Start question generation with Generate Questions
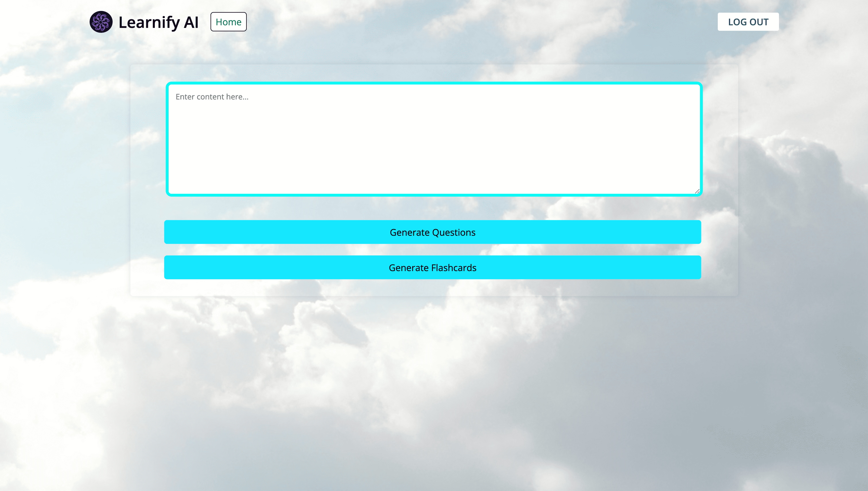Screen dimensions: 868x491 click(x=432, y=232)
